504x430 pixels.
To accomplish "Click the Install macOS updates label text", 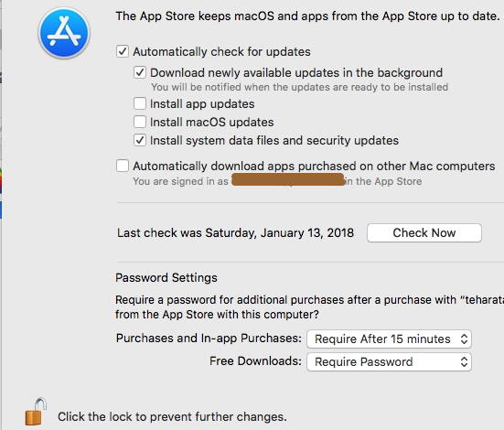I will coord(212,123).
